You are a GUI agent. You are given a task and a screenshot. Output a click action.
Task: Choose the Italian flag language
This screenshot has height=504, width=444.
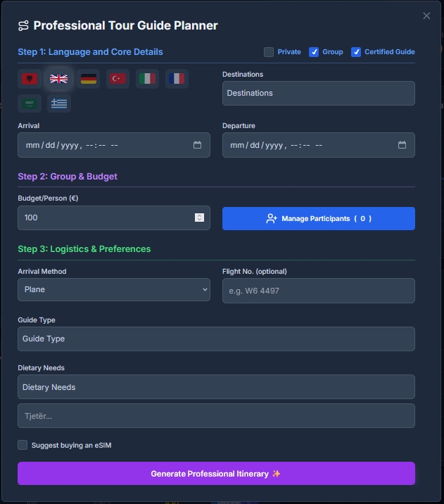tap(147, 79)
